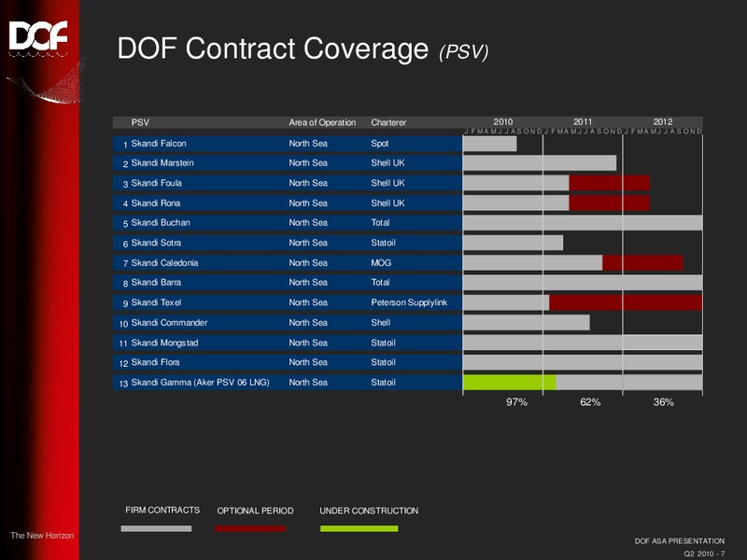Click the 'OPTIONAL PERIOD' legend label
The height and width of the screenshot is (560, 747).
point(255,511)
